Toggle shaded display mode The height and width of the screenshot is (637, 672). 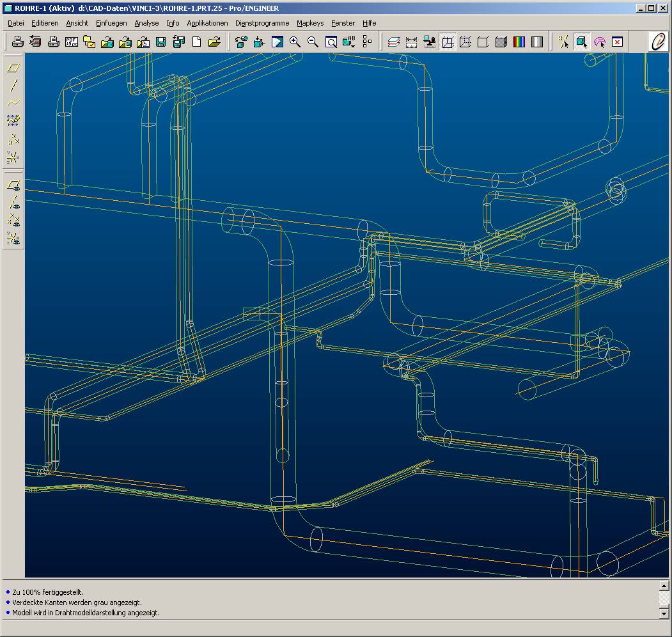(501, 42)
